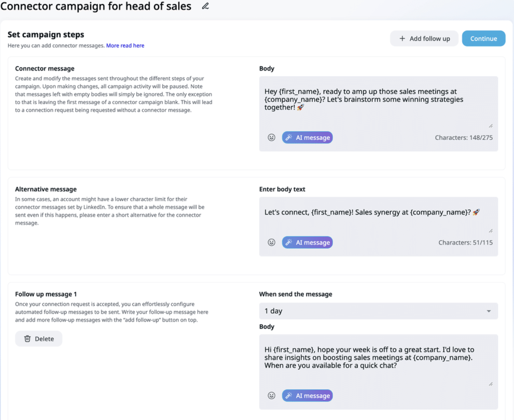Generate AI message for Connector message
514x420 pixels.
click(307, 138)
